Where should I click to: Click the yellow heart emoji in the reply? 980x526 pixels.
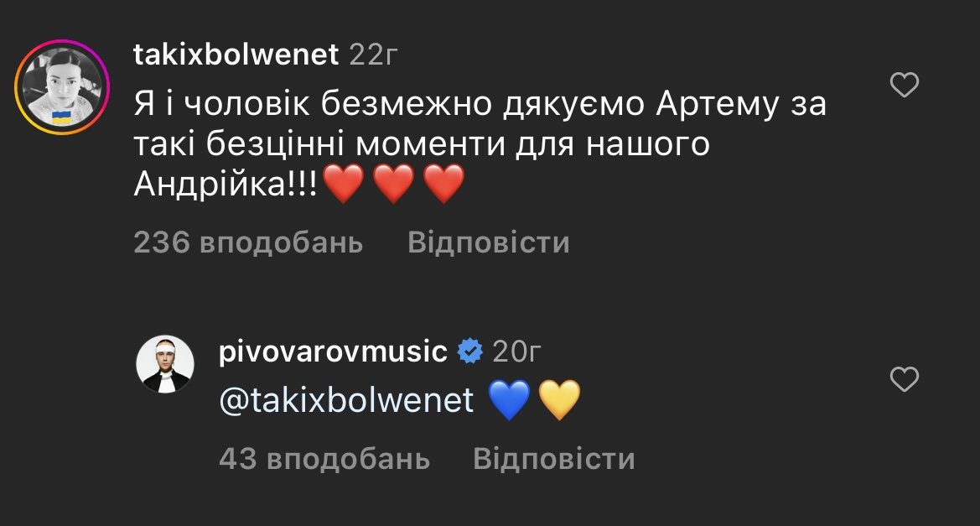pyautogui.click(x=559, y=402)
